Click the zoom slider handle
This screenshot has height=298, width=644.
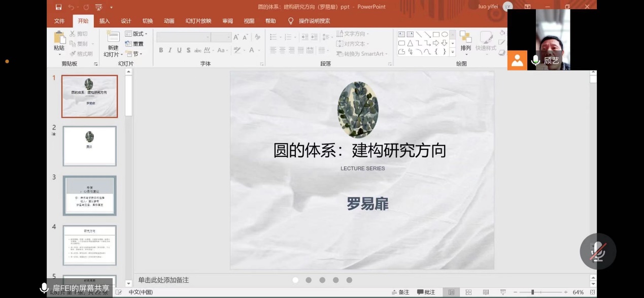(532, 292)
